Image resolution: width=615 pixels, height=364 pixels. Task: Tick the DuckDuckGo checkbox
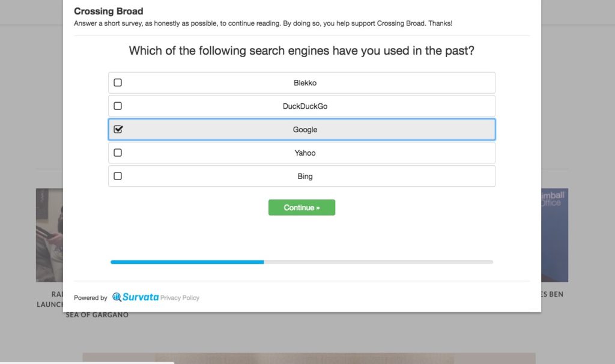coord(118,106)
